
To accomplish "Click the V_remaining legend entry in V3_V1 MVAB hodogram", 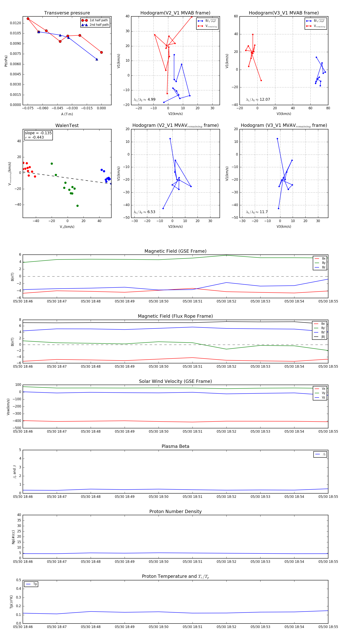I will click(316, 26).
